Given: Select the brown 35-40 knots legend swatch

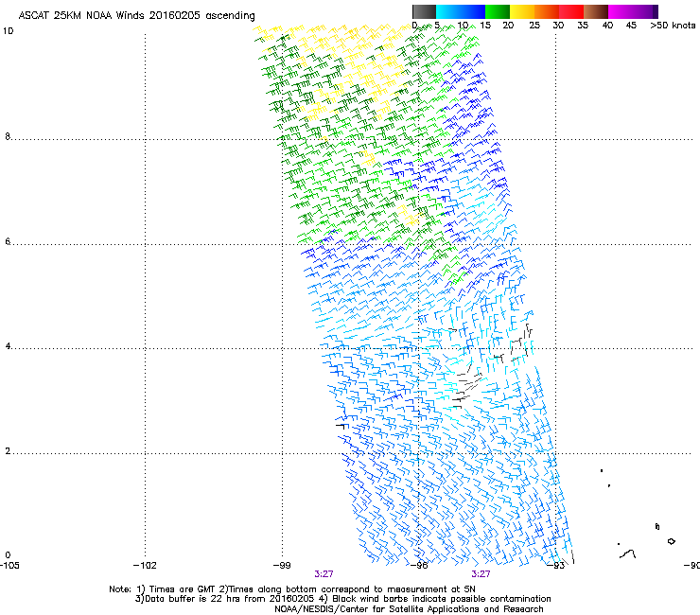Looking at the screenshot, I should 596,11.
